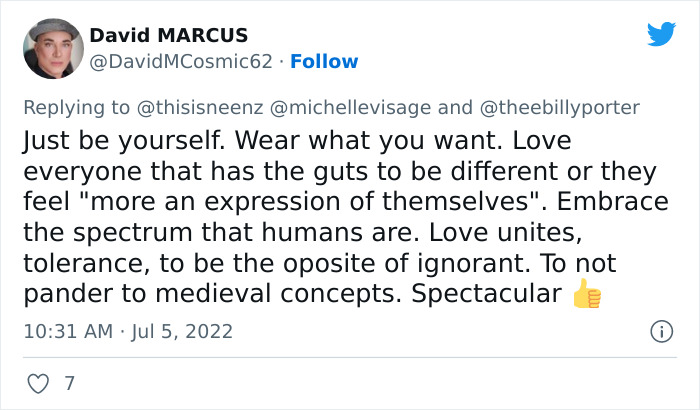This screenshot has width=700, height=410.
Task: Open David MARCUS profile picture
Action: [x=51, y=48]
